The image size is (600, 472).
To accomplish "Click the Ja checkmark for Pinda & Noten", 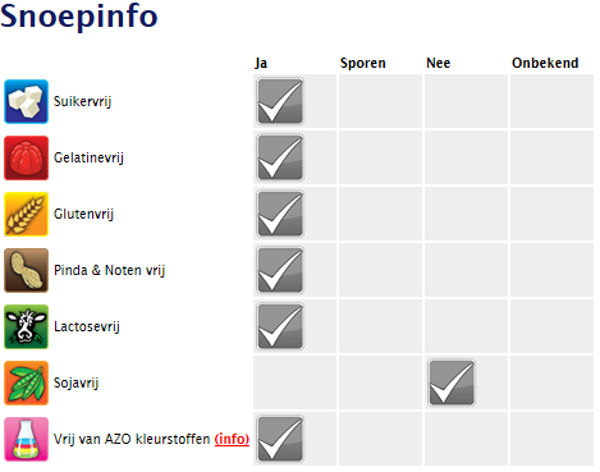I will coord(280,269).
